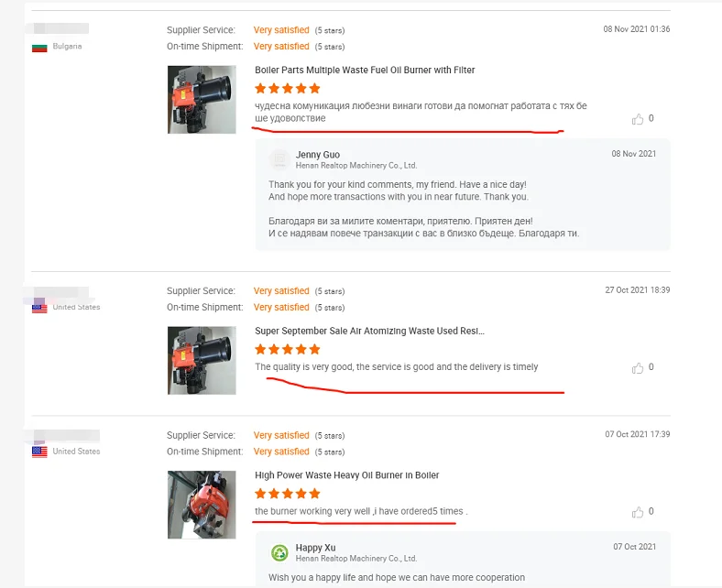
Task: Click the United States flag on 27 Oct review
Action: pos(39,308)
